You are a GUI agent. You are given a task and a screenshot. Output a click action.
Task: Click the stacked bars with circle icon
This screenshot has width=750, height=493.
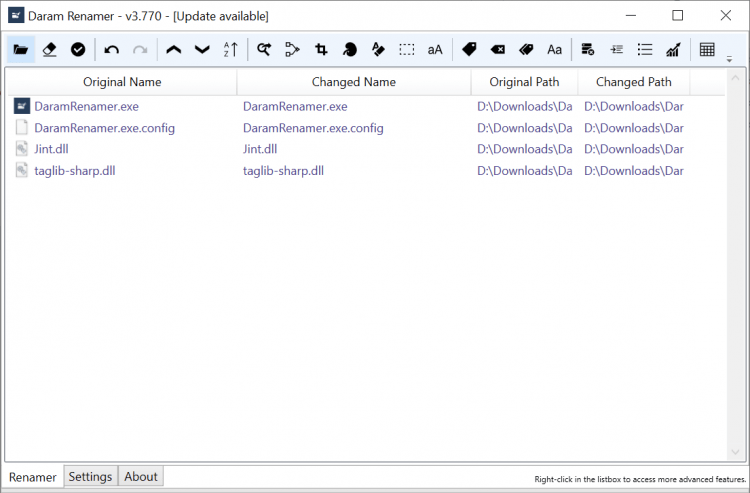click(588, 49)
